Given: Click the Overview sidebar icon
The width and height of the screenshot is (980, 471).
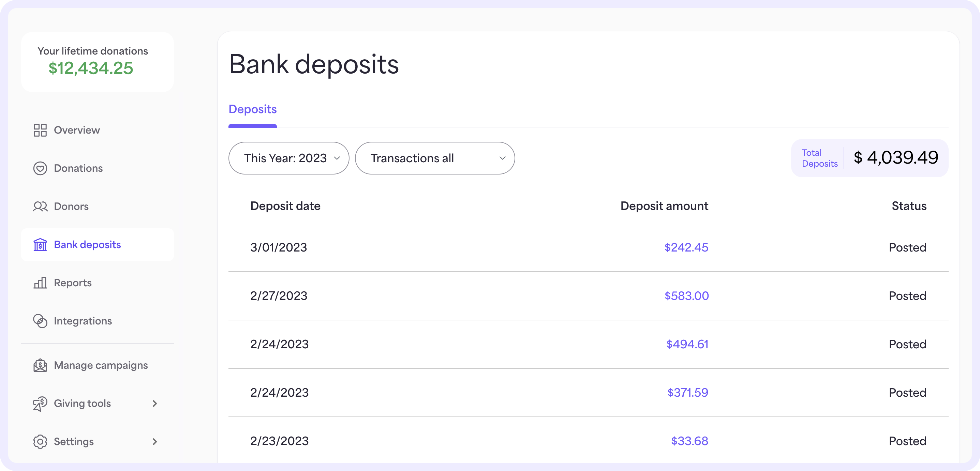Looking at the screenshot, I should coord(40,129).
